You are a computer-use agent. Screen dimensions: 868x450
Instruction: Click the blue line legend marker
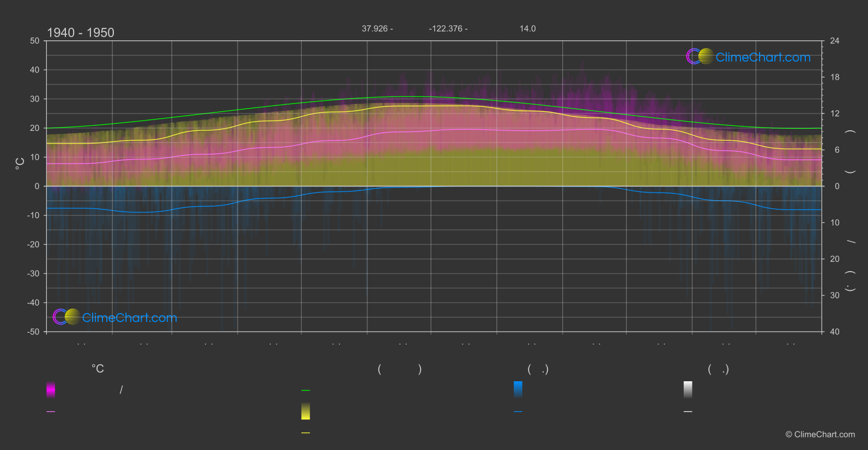pyautogui.click(x=518, y=412)
